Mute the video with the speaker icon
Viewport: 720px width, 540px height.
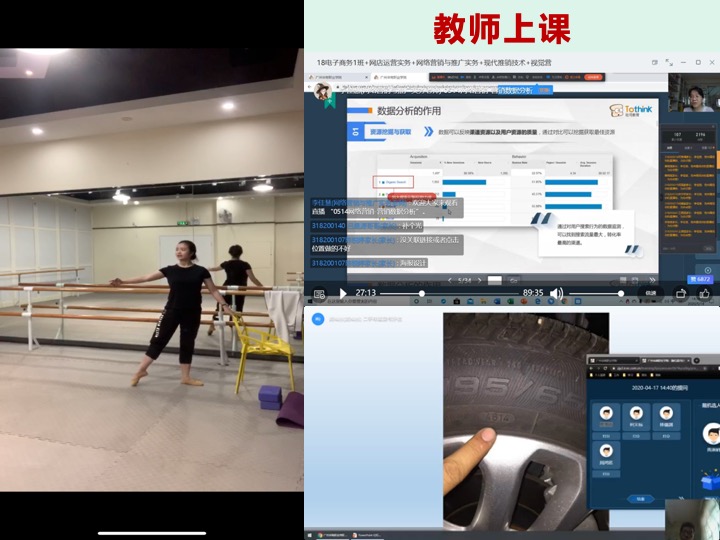coord(557,293)
